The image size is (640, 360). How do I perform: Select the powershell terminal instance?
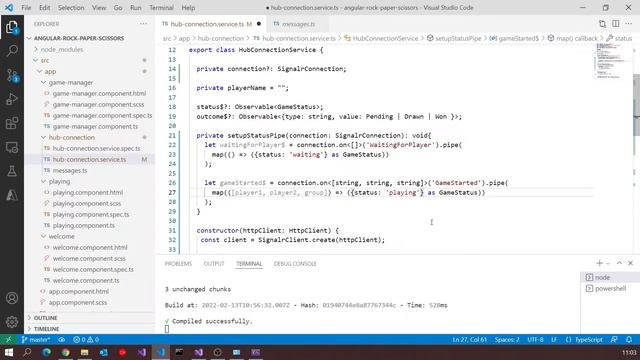[x=610, y=288]
